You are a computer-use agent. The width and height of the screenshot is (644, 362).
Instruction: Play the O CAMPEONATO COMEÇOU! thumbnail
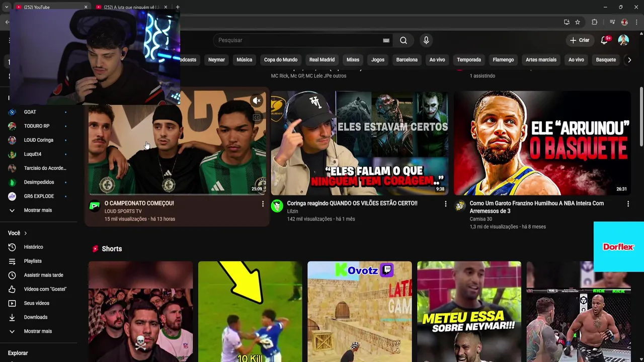[x=177, y=143]
